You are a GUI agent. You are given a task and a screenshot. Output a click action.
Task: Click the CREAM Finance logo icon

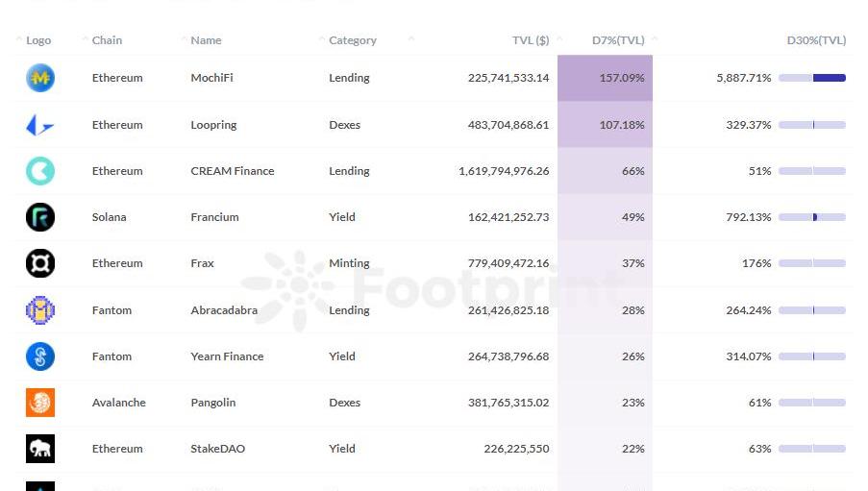pos(40,171)
